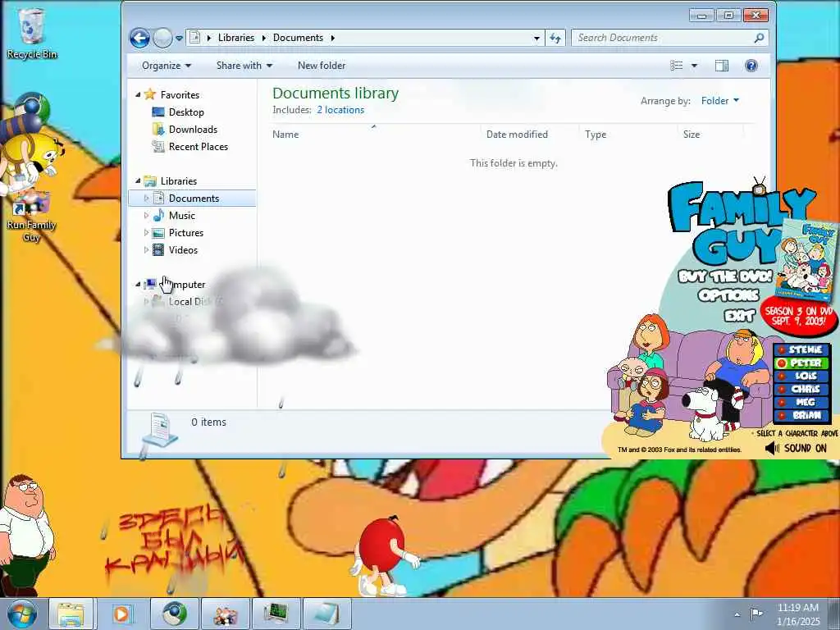Viewport: 840px width, 630px height.
Task: Select Peter in the character list
Action: click(802, 363)
